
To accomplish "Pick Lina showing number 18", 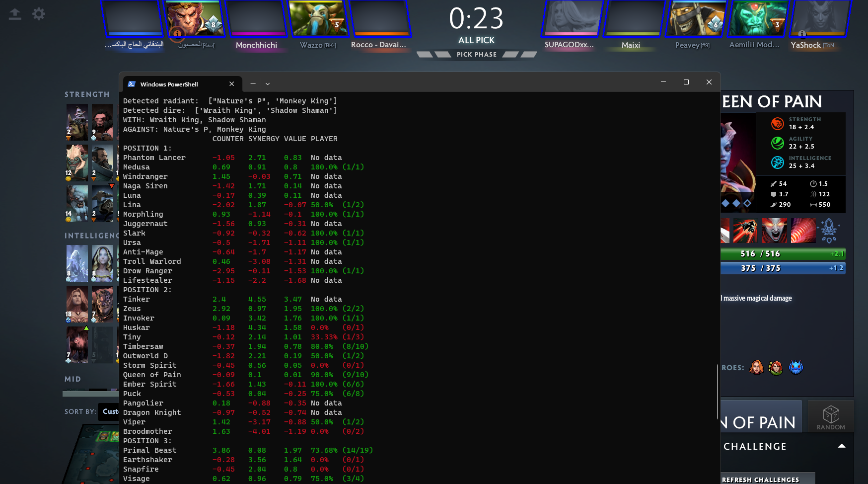I will pyautogui.click(x=77, y=304).
